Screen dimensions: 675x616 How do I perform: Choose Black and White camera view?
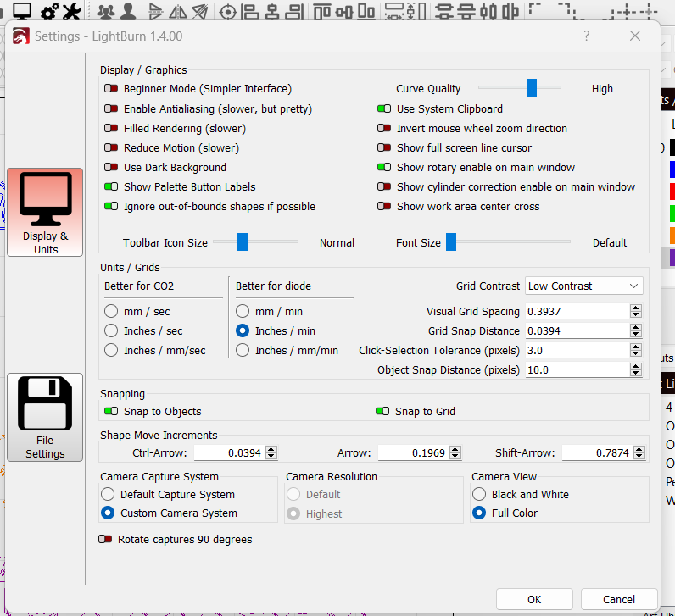[x=479, y=494]
